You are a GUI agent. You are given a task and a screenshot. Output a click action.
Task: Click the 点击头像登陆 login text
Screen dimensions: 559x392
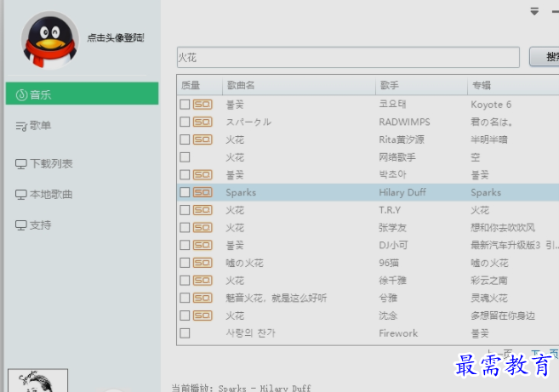[116, 37]
